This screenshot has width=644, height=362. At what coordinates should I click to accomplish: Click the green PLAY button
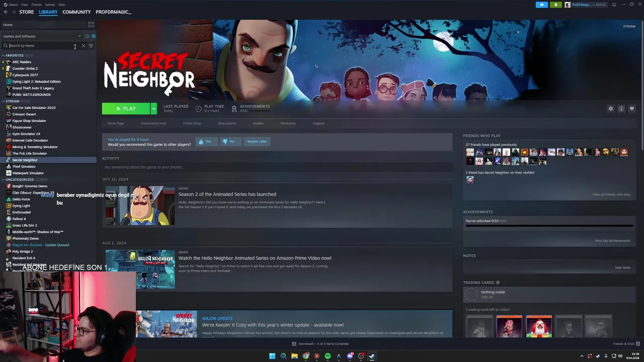[x=126, y=109]
